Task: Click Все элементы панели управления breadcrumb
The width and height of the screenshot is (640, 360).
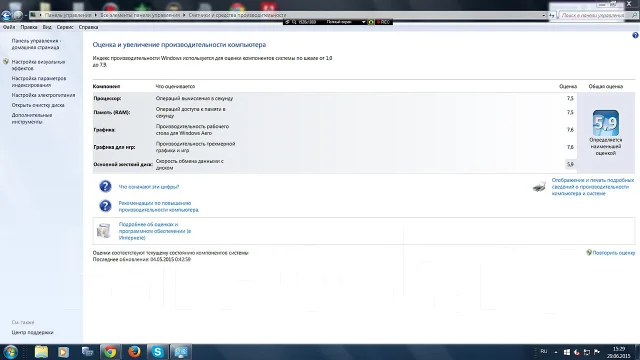Action: (140, 15)
